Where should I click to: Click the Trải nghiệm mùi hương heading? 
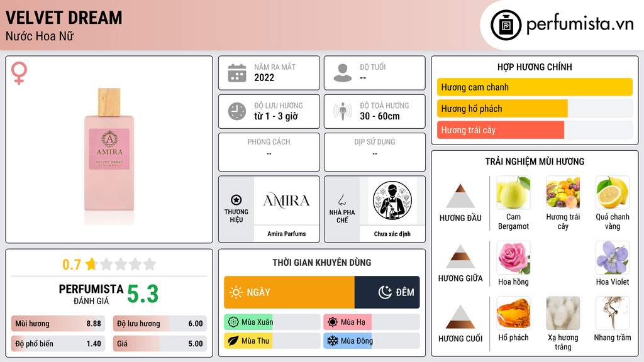535,162
